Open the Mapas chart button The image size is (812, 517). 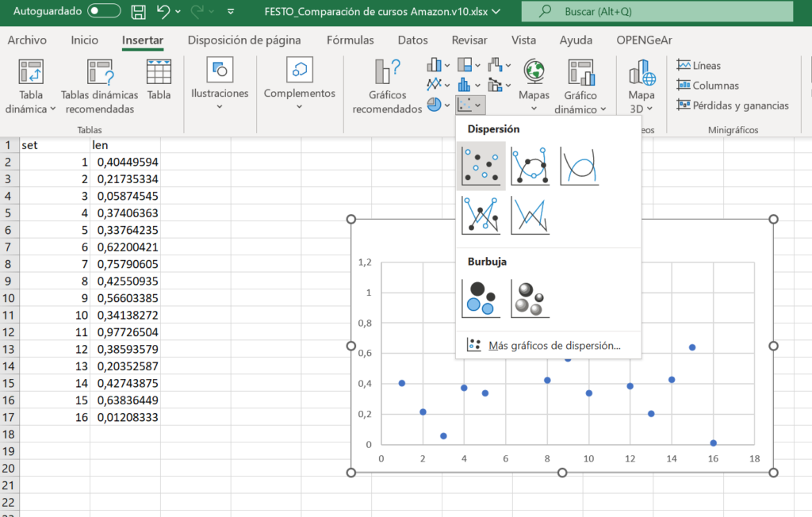[x=534, y=84]
